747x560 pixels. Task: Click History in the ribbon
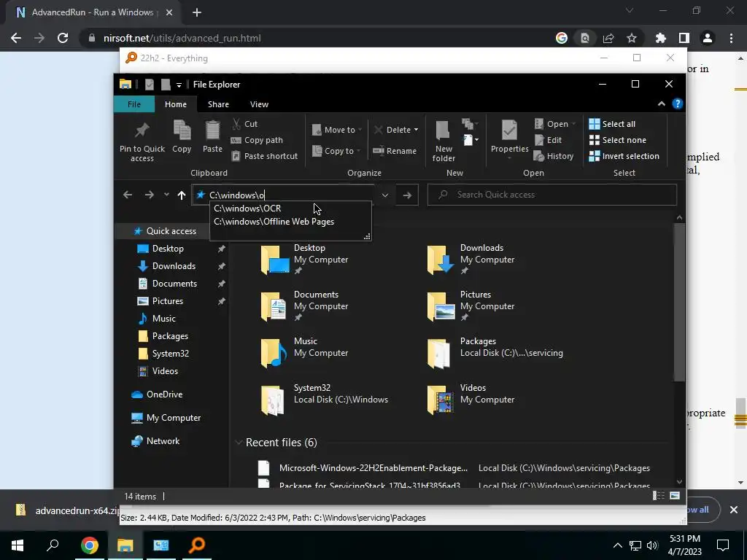point(554,156)
